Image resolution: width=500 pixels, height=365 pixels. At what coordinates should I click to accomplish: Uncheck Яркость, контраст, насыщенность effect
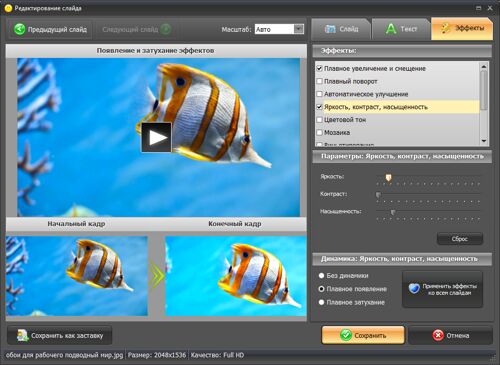[319, 107]
